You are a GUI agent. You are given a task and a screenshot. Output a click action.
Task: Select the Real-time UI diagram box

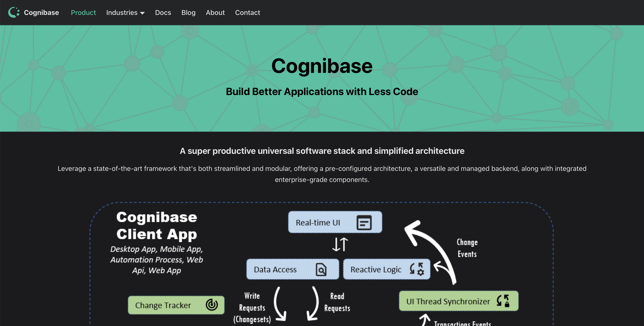[x=335, y=222]
